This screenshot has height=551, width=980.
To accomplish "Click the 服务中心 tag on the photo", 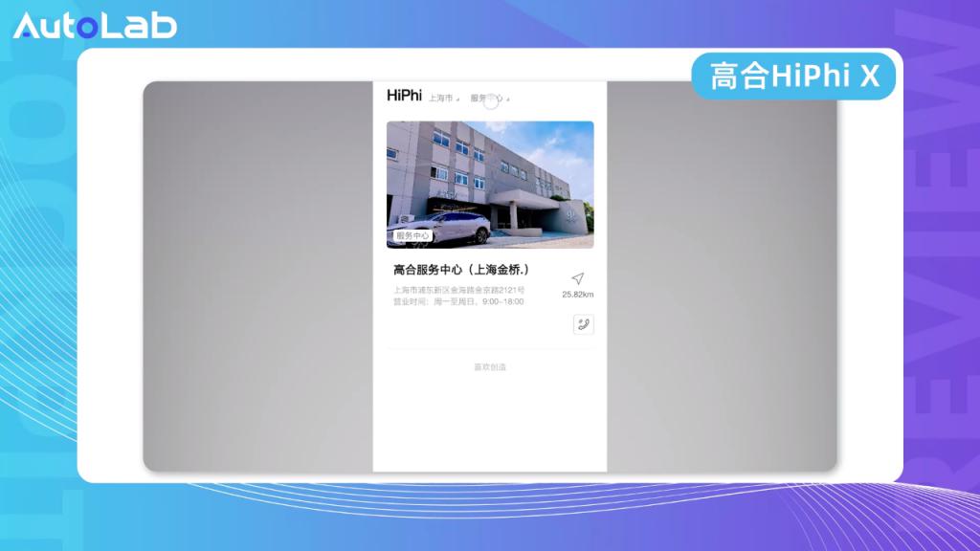I will (412, 235).
